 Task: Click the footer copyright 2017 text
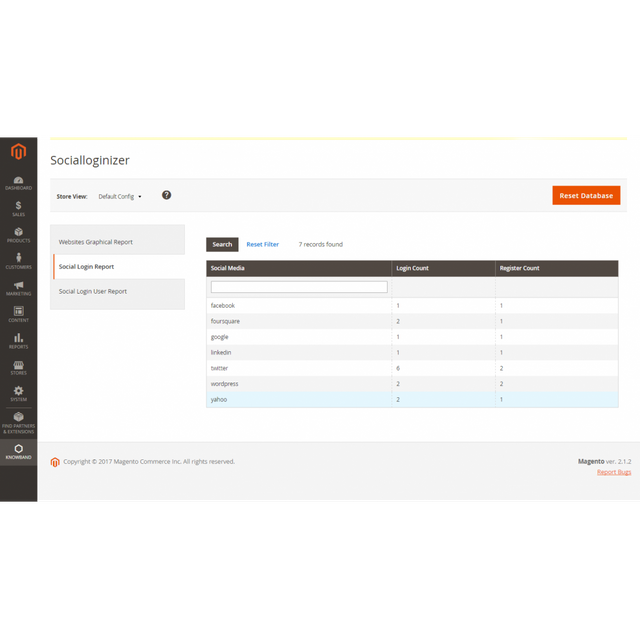click(x=149, y=462)
